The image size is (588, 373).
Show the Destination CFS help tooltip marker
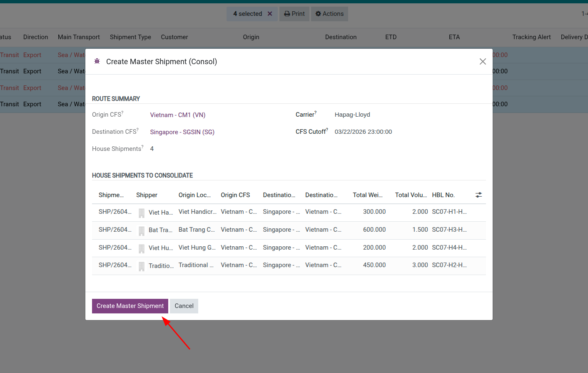[x=138, y=129]
